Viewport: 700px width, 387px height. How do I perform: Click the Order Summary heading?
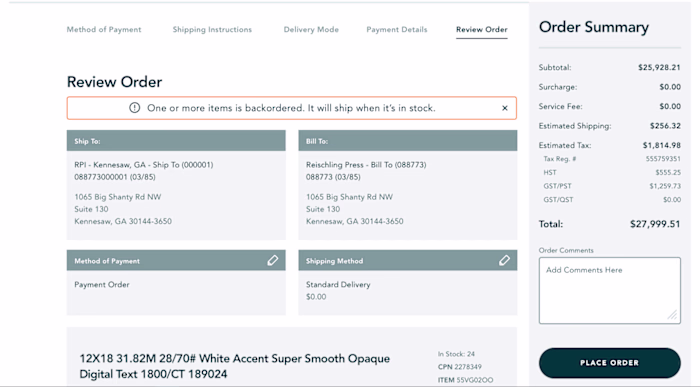[594, 27]
